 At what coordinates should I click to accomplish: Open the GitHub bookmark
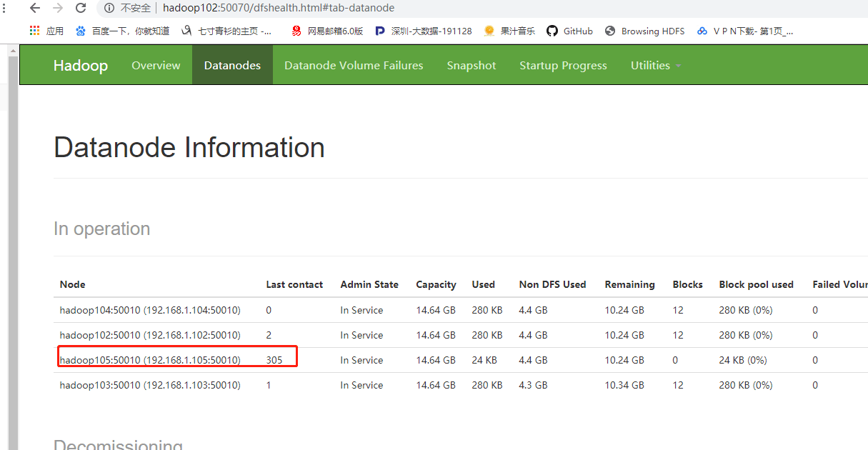[x=569, y=31]
